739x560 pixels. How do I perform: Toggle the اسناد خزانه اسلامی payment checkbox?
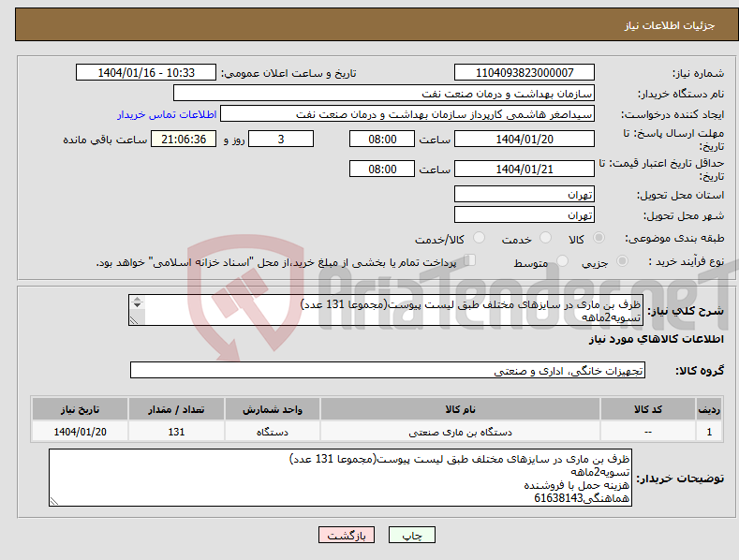coord(470,259)
